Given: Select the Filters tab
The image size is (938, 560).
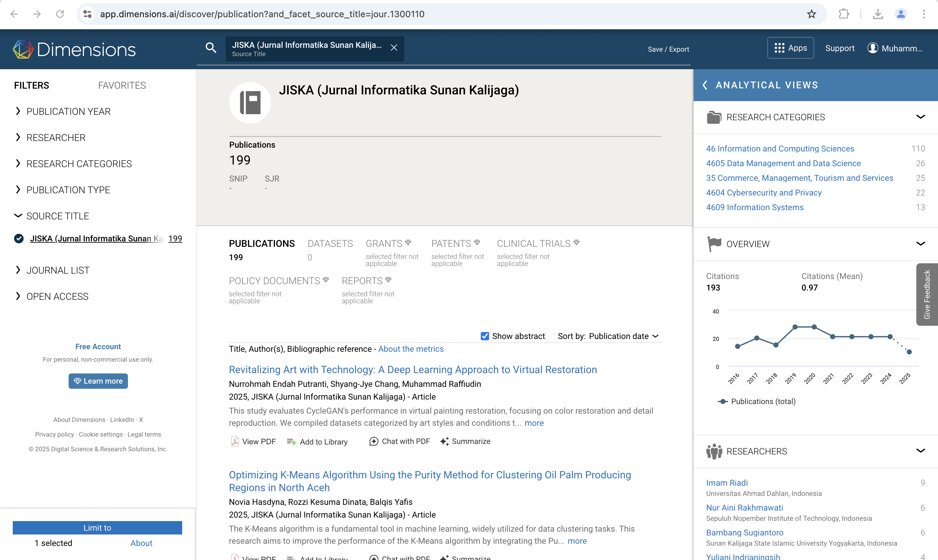Looking at the screenshot, I should tap(32, 86).
